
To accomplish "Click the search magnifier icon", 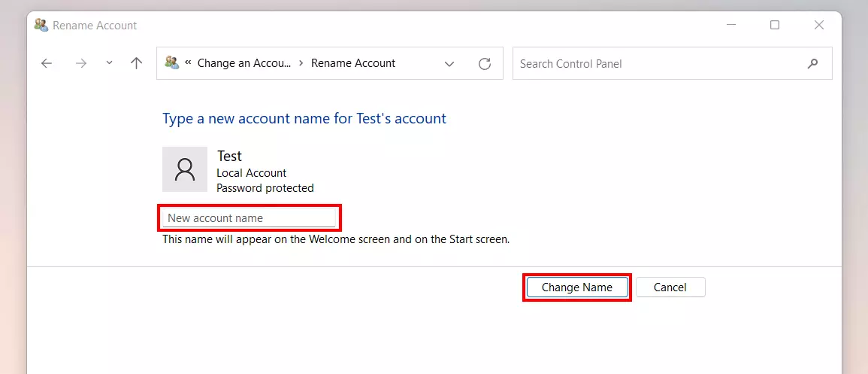I will coord(812,64).
